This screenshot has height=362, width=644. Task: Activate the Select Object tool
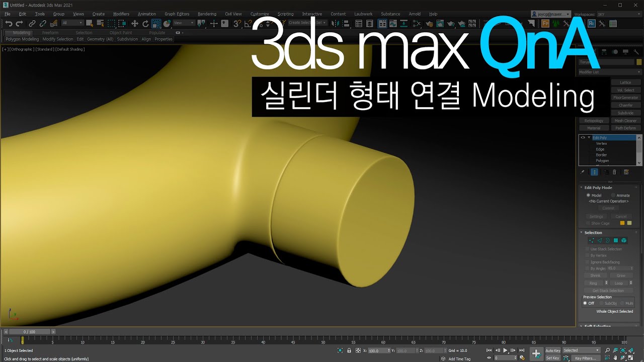click(x=90, y=23)
